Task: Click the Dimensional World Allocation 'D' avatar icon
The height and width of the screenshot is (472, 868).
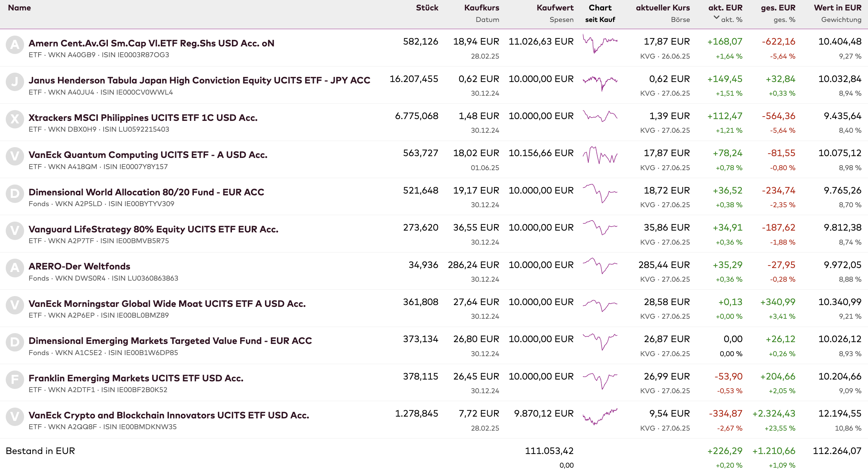Action: click(15, 194)
